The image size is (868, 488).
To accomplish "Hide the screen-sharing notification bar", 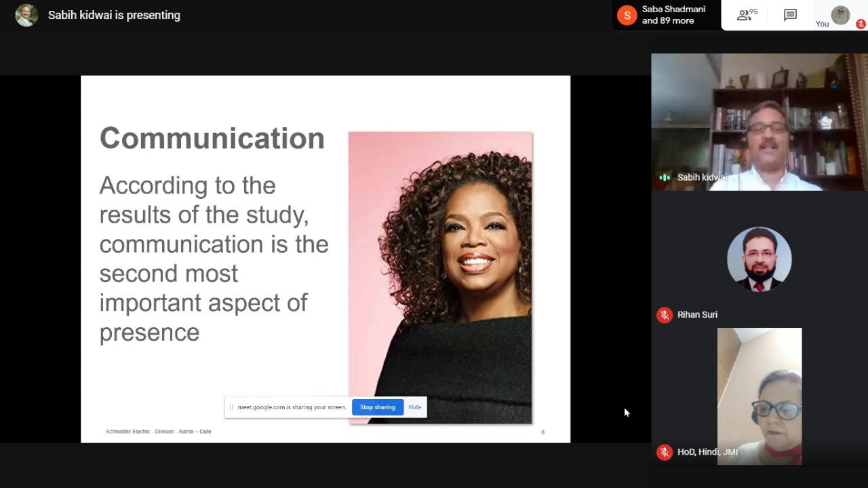I will click(x=414, y=407).
